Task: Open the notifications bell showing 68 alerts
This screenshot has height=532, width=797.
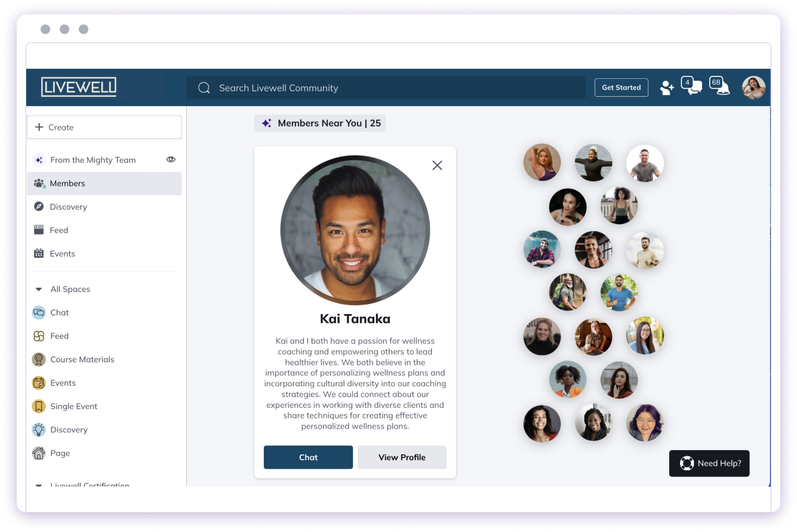Action: (x=718, y=88)
